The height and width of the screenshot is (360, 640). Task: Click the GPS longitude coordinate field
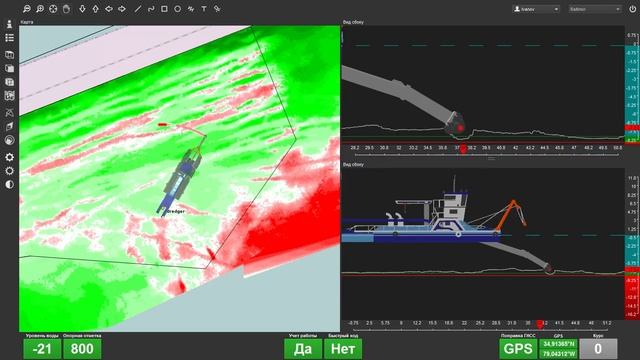(558, 353)
